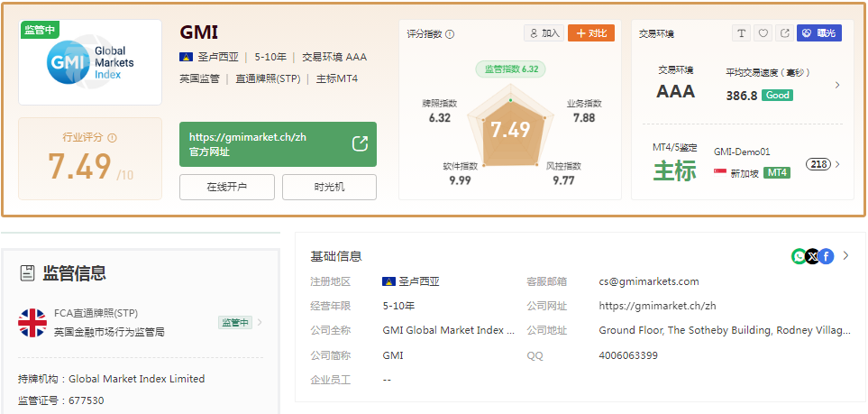The height and width of the screenshot is (414, 868).
Task: Click the 监管中 status tag in FCA row
Action: [234, 323]
